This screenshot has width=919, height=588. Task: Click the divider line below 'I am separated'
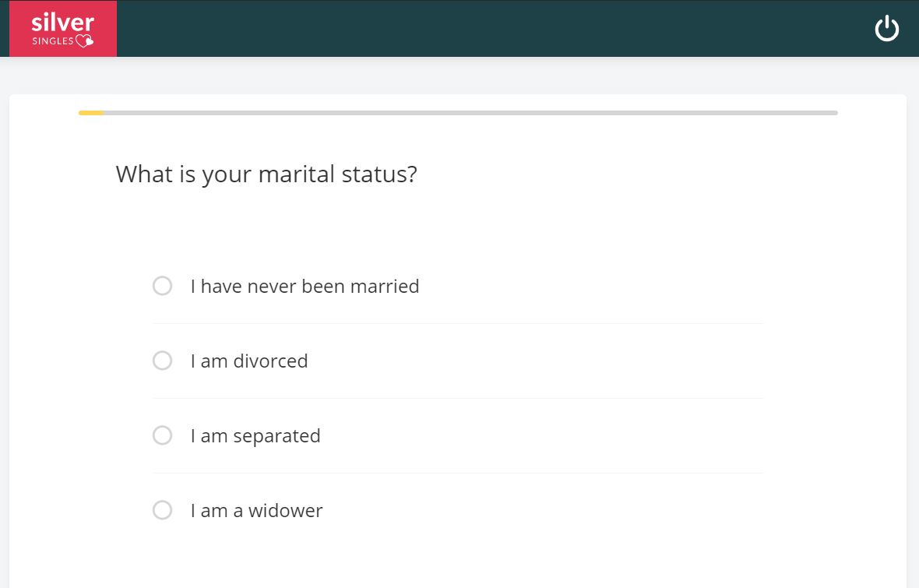tap(458, 473)
